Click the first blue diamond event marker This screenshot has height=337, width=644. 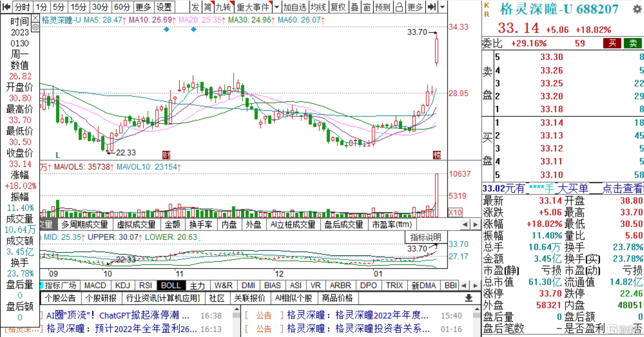[167, 30]
